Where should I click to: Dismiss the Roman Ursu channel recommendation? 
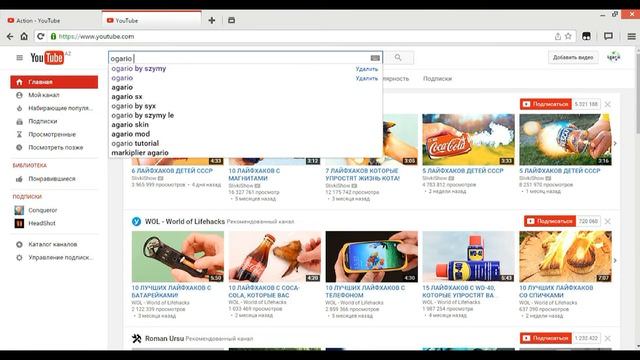click(608, 338)
